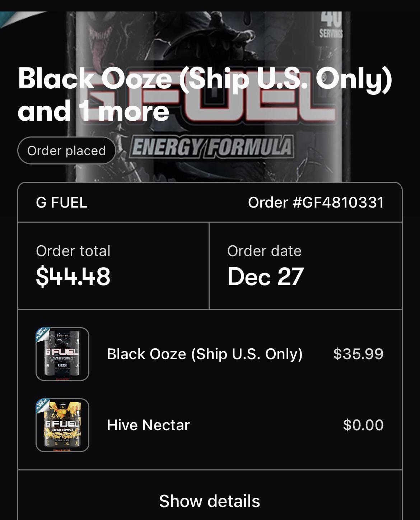Open order #GF4810331
Screen dimensions: 420x520
316,202
